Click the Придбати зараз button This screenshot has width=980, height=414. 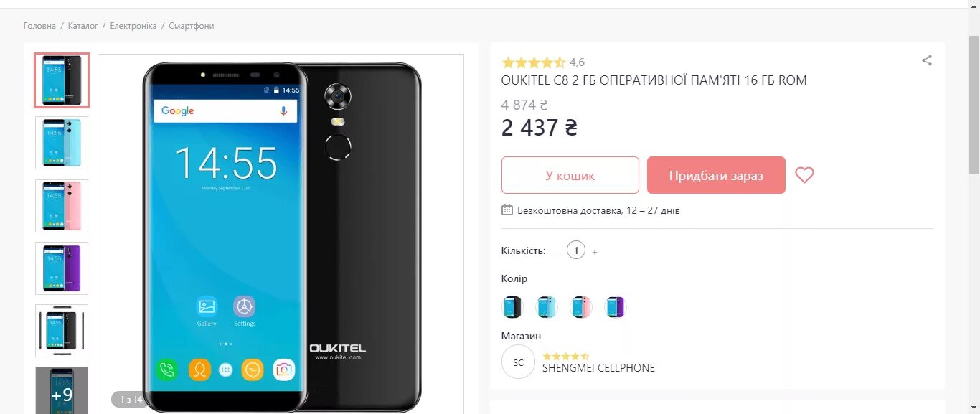coord(716,175)
